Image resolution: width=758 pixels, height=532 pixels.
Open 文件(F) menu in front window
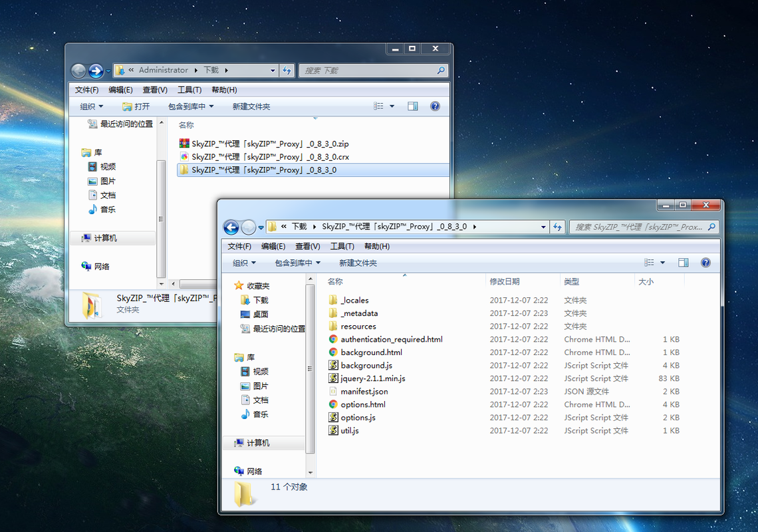click(x=239, y=247)
